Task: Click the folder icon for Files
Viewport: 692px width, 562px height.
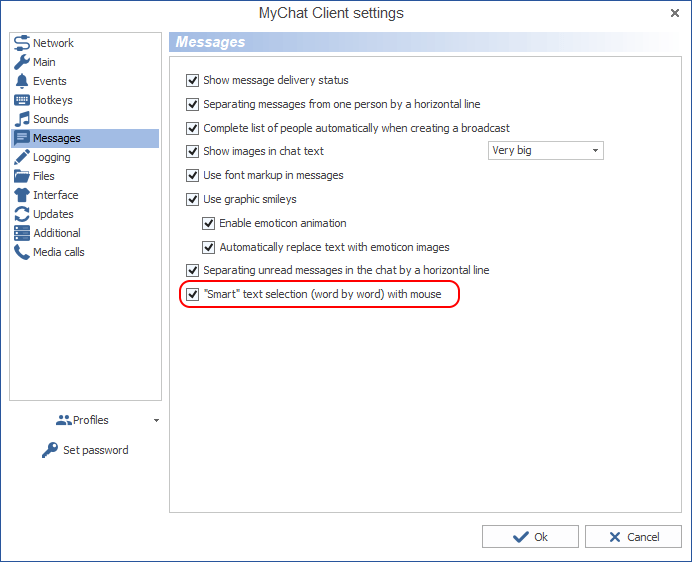Action: click(x=22, y=176)
